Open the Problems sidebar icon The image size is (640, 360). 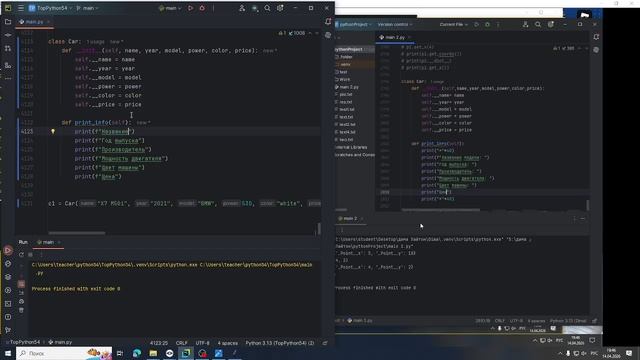[x=8, y=317]
